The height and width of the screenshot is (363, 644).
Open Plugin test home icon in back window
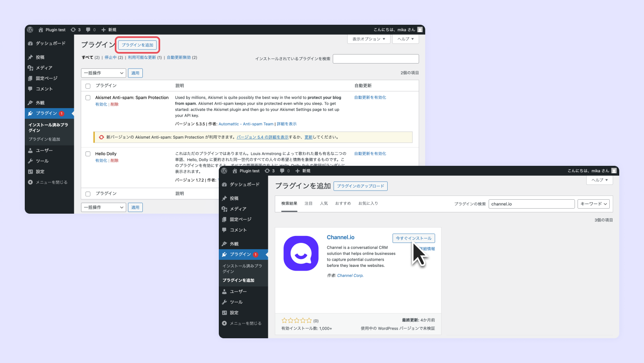pos(41,30)
